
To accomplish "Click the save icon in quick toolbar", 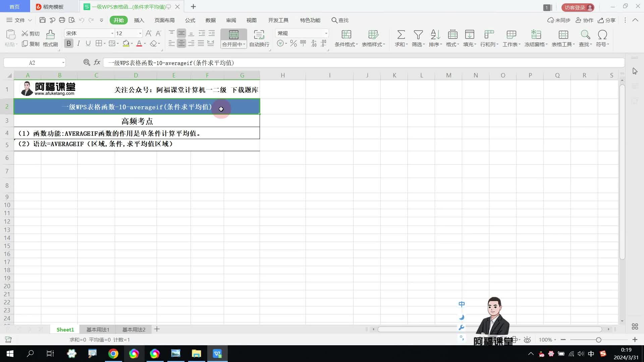I will 43,20.
